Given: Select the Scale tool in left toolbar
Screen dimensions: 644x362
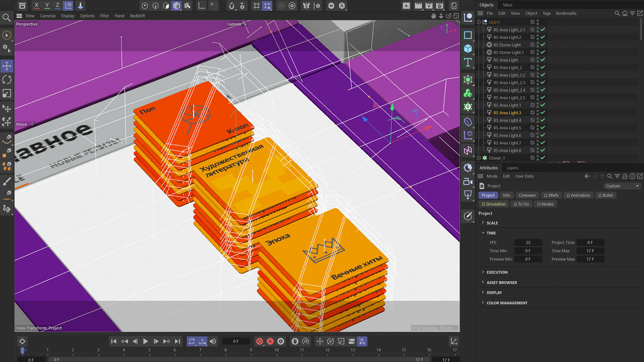Looking at the screenshot, I should [6, 93].
